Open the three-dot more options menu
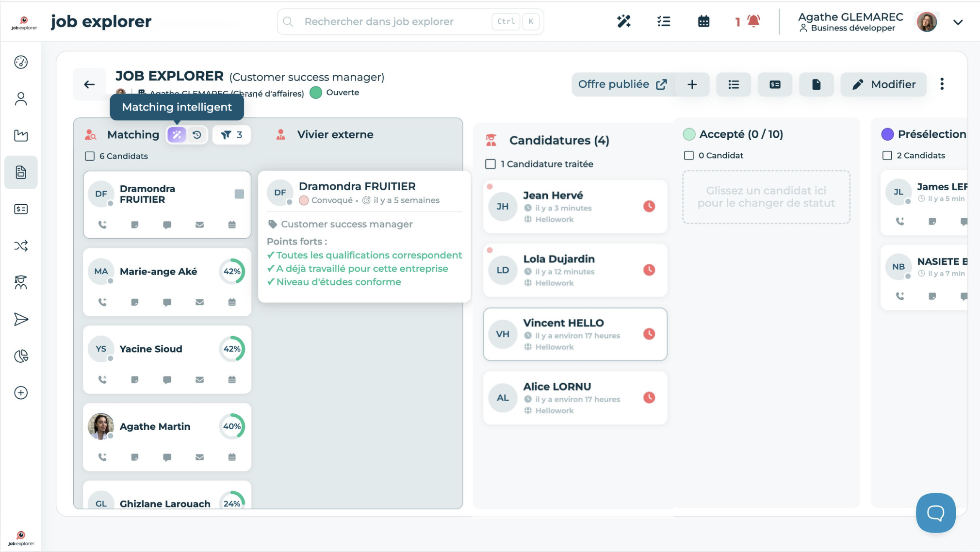Image resolution: width=980 pixels, height=552 pixels. (942, 84)
